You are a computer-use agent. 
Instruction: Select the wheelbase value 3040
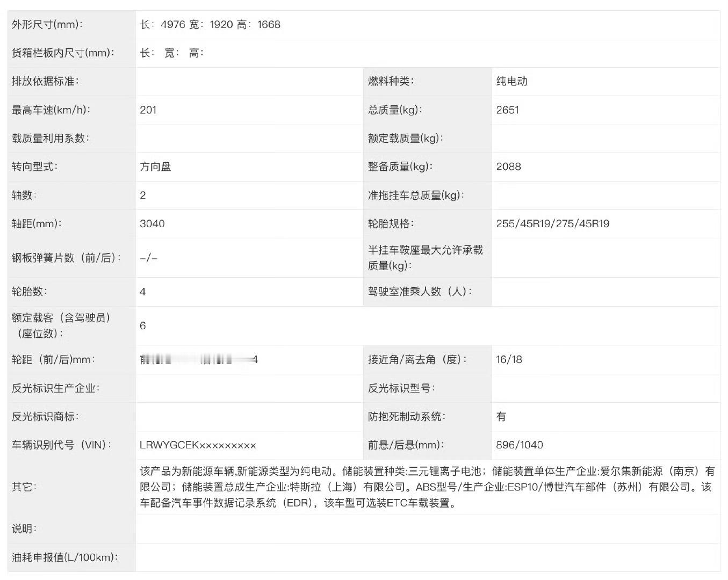152,224
